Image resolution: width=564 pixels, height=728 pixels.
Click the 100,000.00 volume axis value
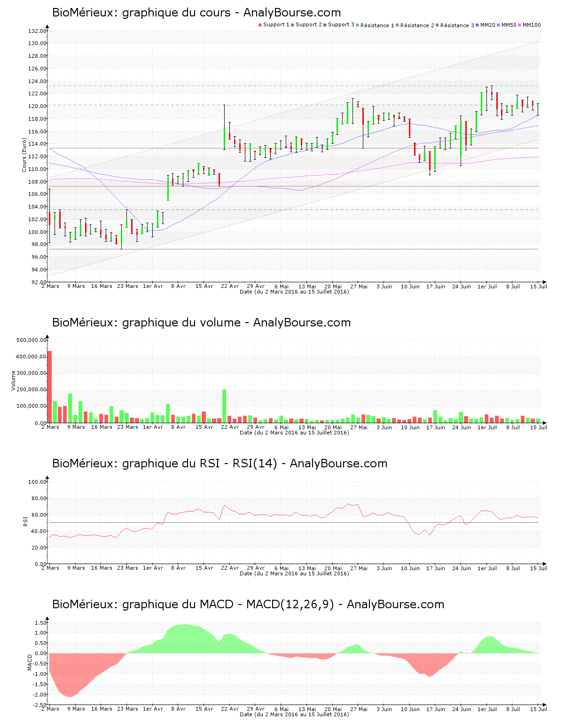tap(31, 406)
